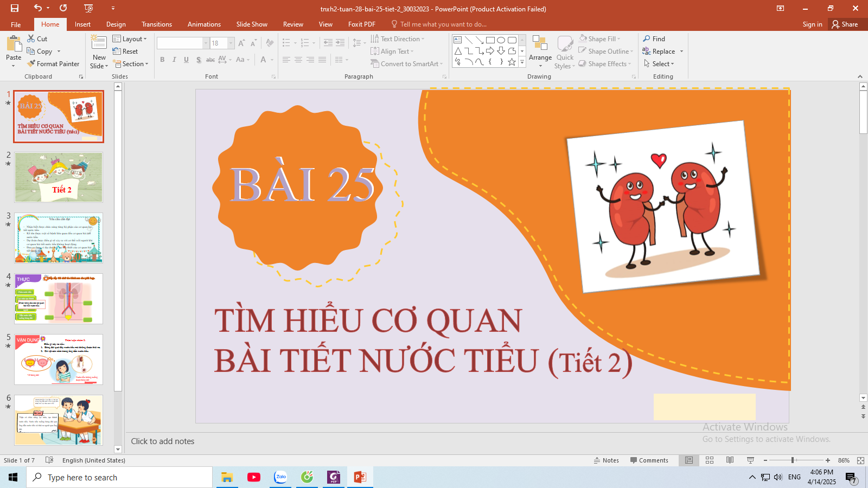
Task: Start slide show from status bar icon
Action: 751,460
